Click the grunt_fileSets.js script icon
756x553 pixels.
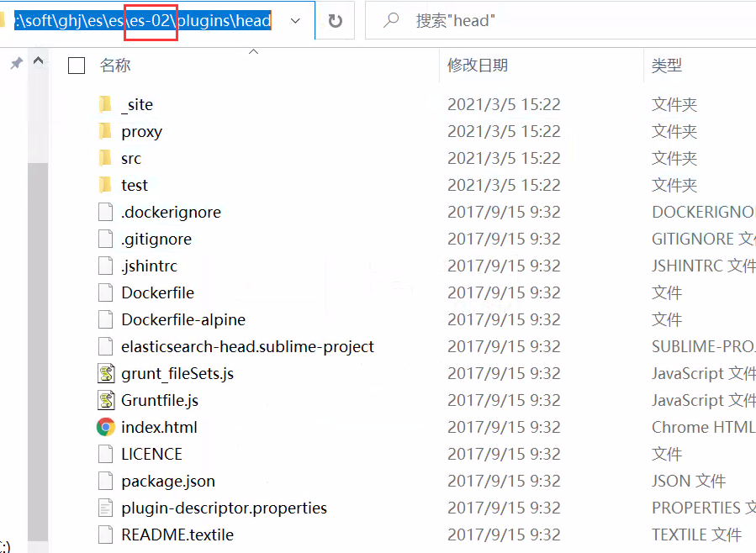pyautogui.click(x=106, y=374)
